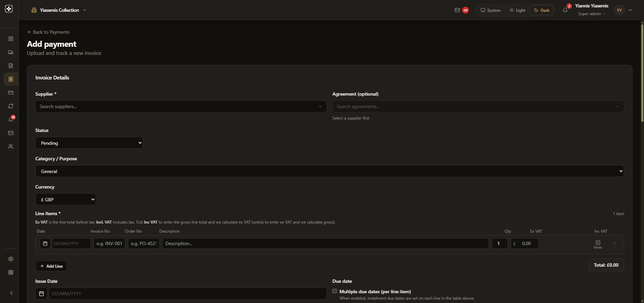Switch to Light theme
The image size is (644, 303).
(x=517, y=10)
